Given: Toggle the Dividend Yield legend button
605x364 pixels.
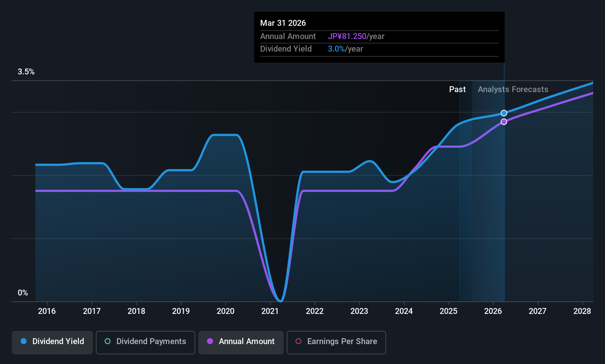Looking at the screenshot, I should 52,343.
